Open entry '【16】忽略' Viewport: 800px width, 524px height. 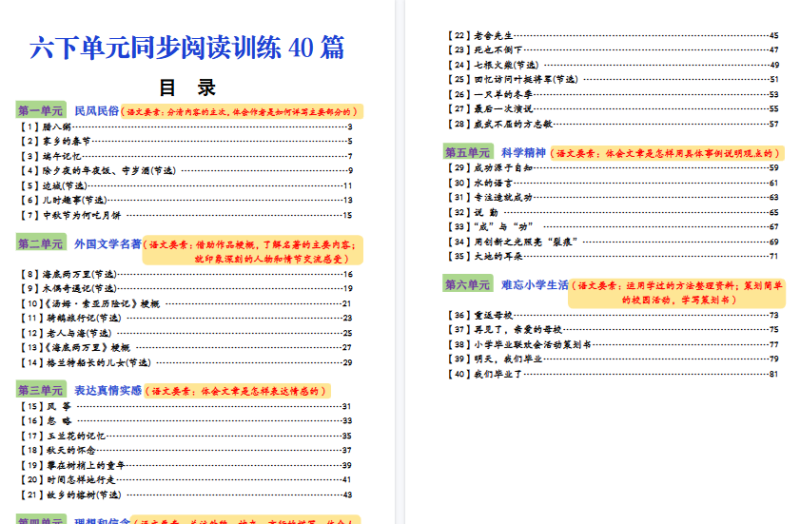pos(186,421)
